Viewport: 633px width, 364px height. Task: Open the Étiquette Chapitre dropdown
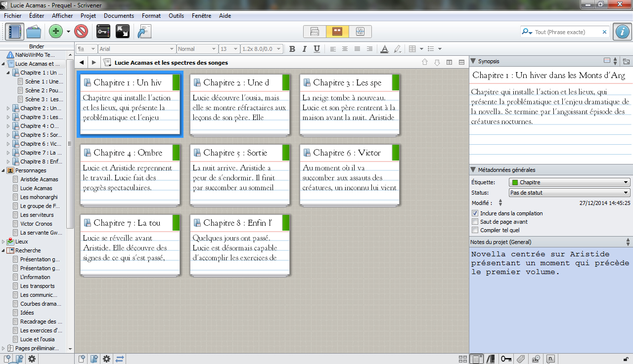[569, 182]
